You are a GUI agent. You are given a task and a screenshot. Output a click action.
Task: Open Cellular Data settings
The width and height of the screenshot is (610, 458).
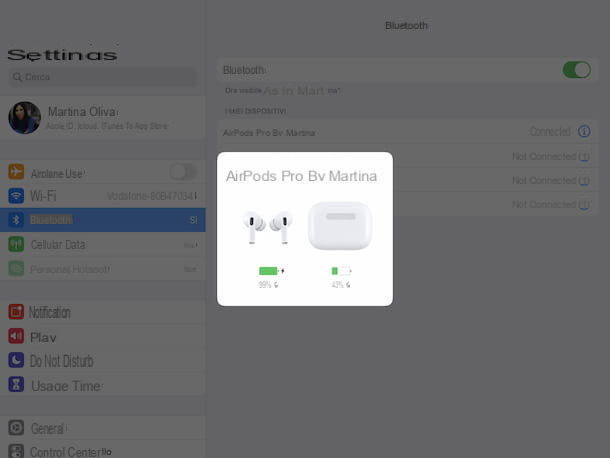103,244
